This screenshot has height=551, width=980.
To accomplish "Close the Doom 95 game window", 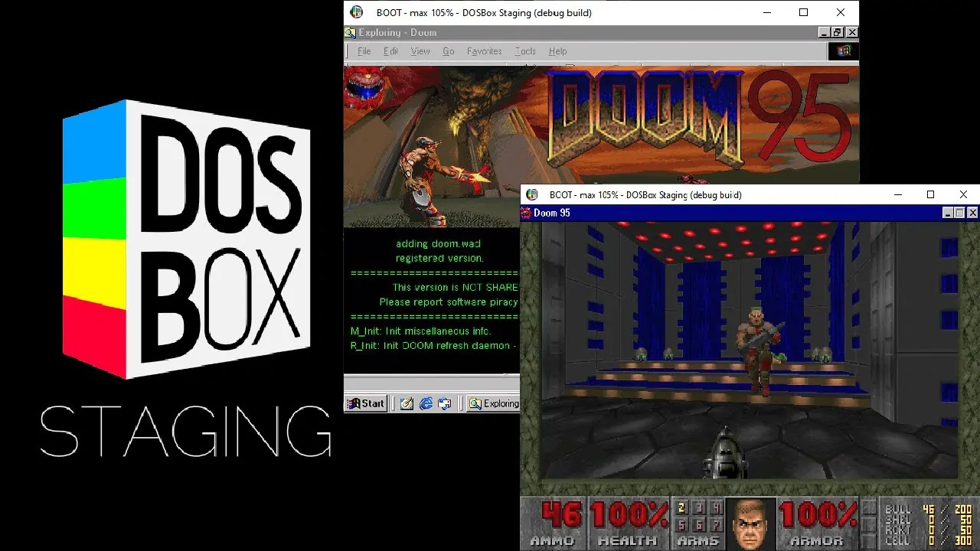I will pos(973,213).
